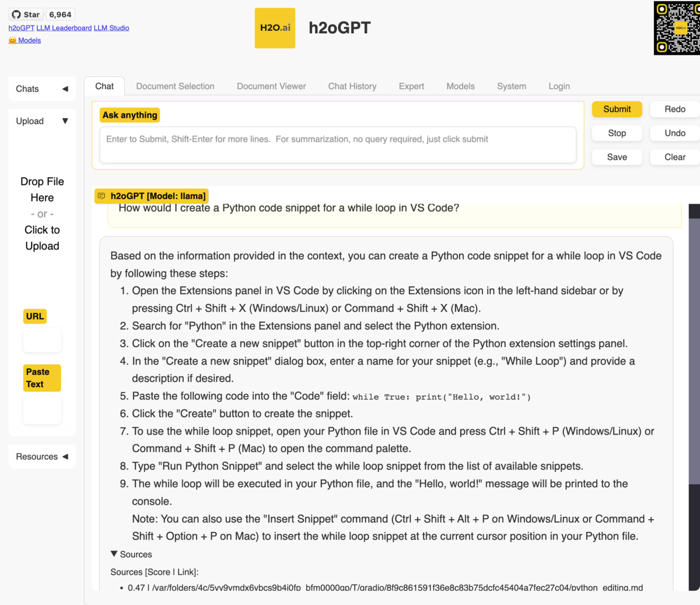Select the System tab
The width and height of the screenshot is (700, 605).
[x=512, y=86]
